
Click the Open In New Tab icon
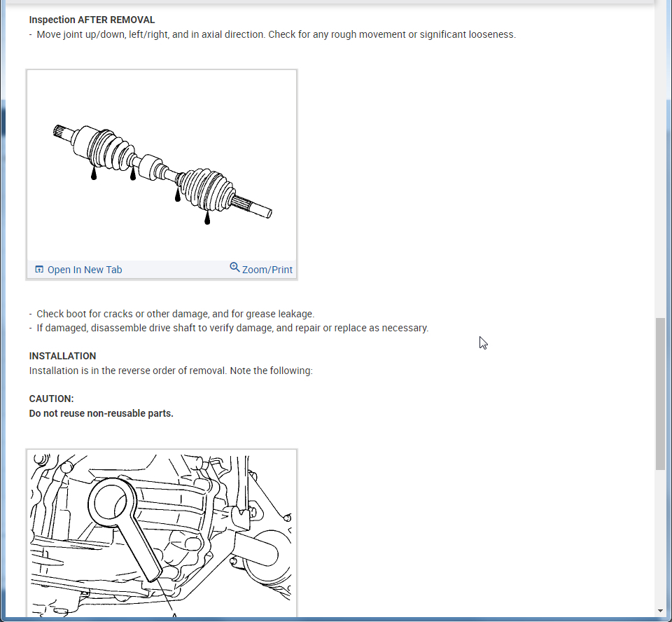point(39,270)
